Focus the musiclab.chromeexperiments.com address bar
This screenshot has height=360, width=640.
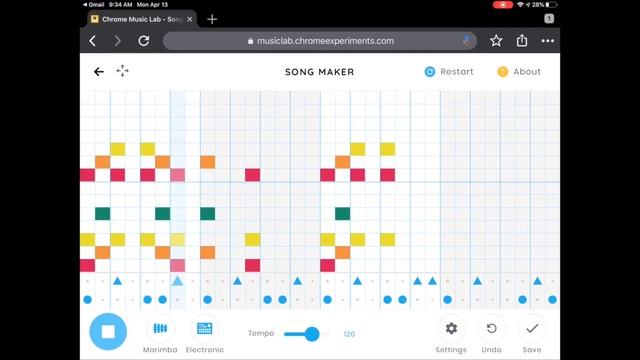[320, 41]
